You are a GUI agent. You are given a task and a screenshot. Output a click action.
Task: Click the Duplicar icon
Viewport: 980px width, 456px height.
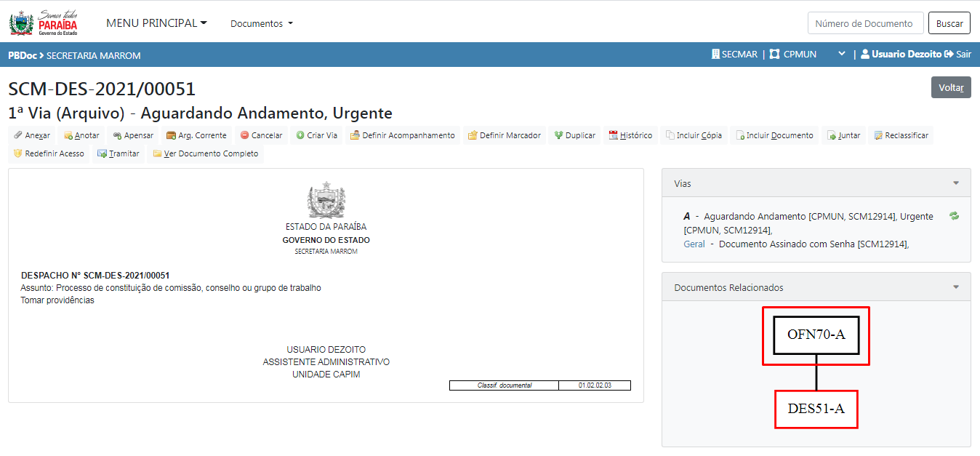coord(558,135)
